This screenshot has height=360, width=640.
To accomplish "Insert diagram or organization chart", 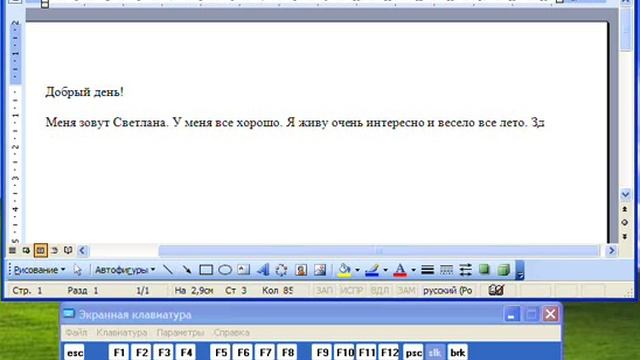I will click(x=281, y=270).
